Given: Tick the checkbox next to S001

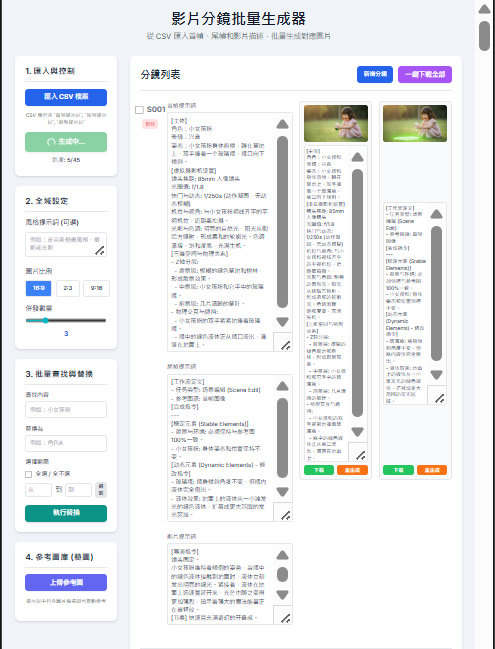Looking at the screenshot, I should point(139,110).
